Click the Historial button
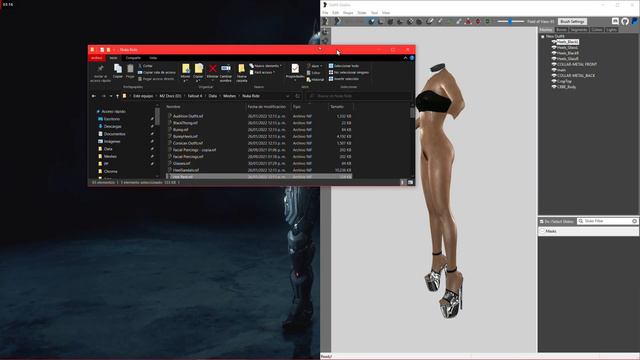The image size is (640, 360). pyautogui.click(x=315, y=80)
